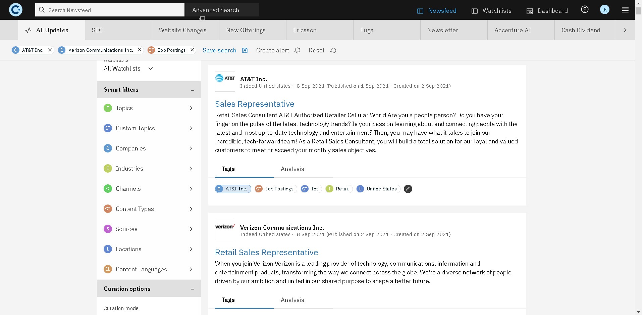This screenshot has height=315, width=644.
Task: Switch to the New Offerings tab
Action: pos(253,30)
